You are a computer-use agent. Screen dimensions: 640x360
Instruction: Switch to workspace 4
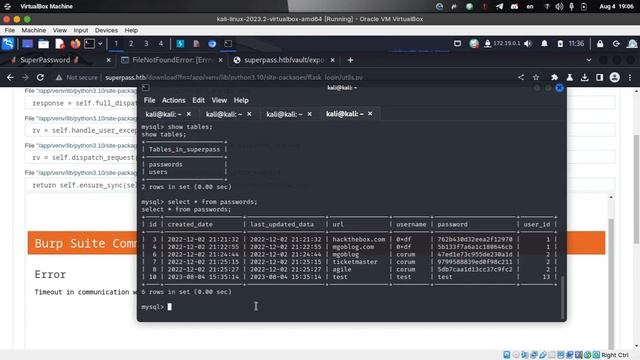(x=160, y=44)
